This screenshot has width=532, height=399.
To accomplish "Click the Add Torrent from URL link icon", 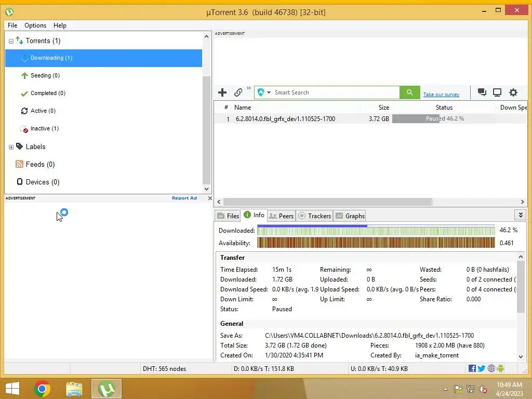I will pyautogui.click(x=238, y=92).
